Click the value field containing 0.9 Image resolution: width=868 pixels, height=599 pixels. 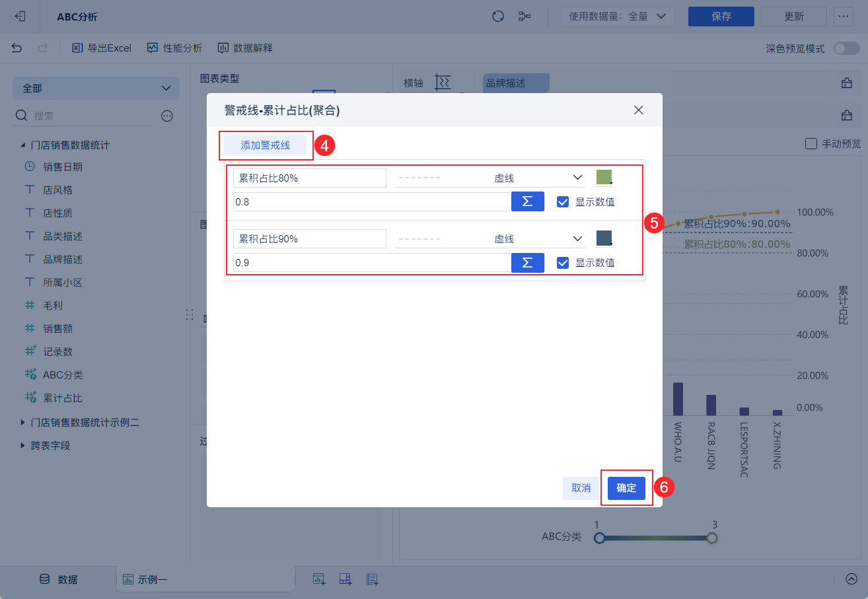(x=372, y=263)
